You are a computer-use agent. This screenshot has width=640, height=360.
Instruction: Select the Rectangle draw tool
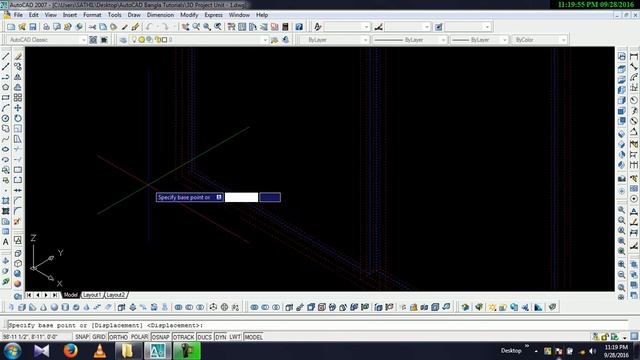click(6, 98)
